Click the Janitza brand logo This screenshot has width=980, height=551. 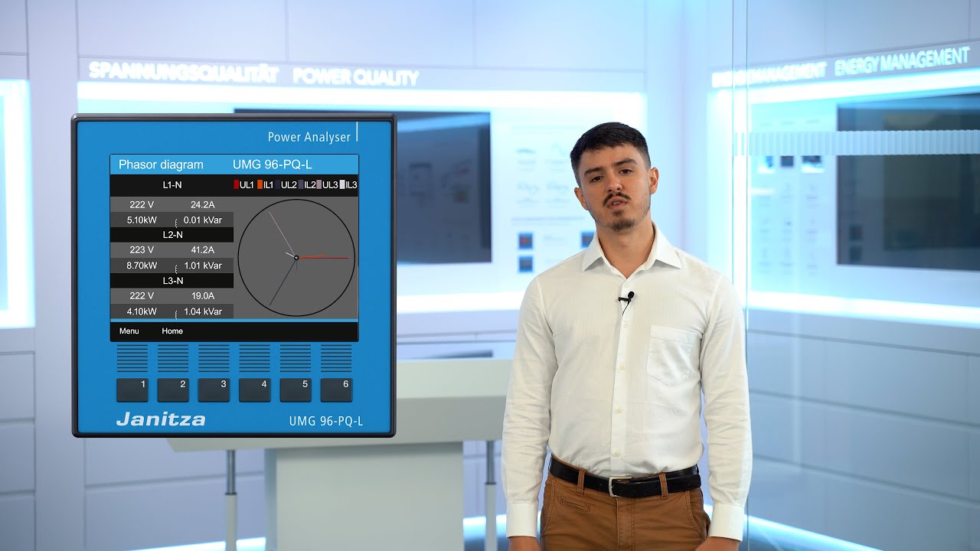(x=161, y=419)
